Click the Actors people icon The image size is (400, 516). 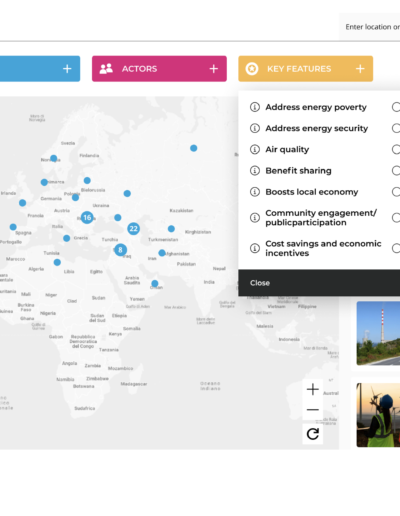[106, 69]
